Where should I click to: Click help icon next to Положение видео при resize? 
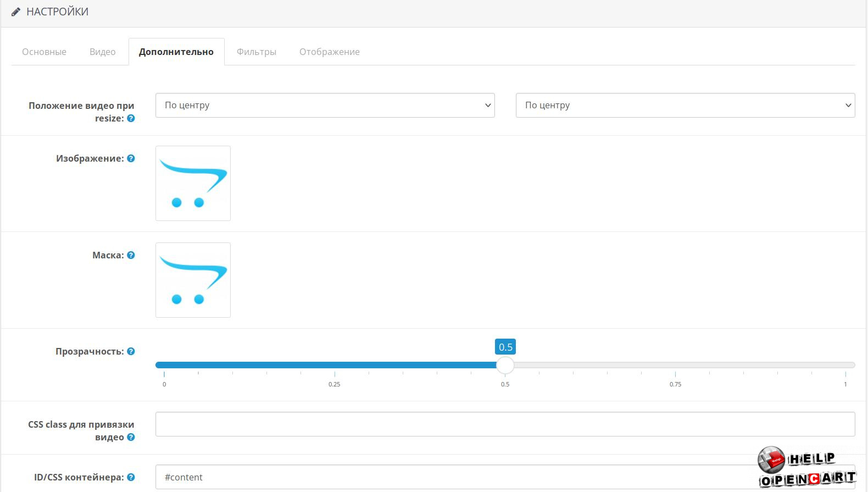point(131,118)
